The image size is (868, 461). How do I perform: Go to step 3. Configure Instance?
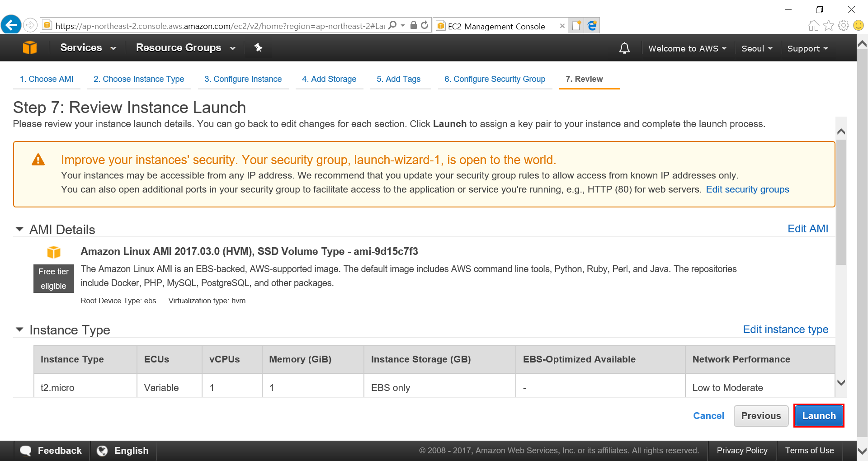[243, 79]
